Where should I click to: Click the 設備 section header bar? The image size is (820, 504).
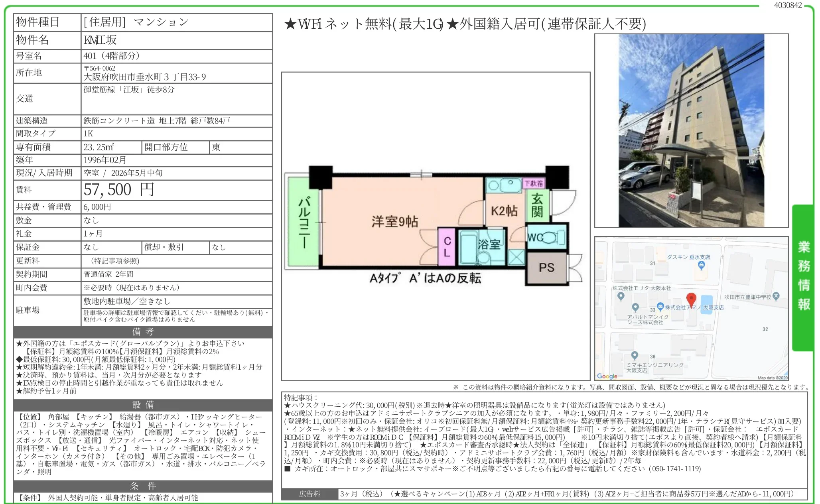tap(143, 405)
